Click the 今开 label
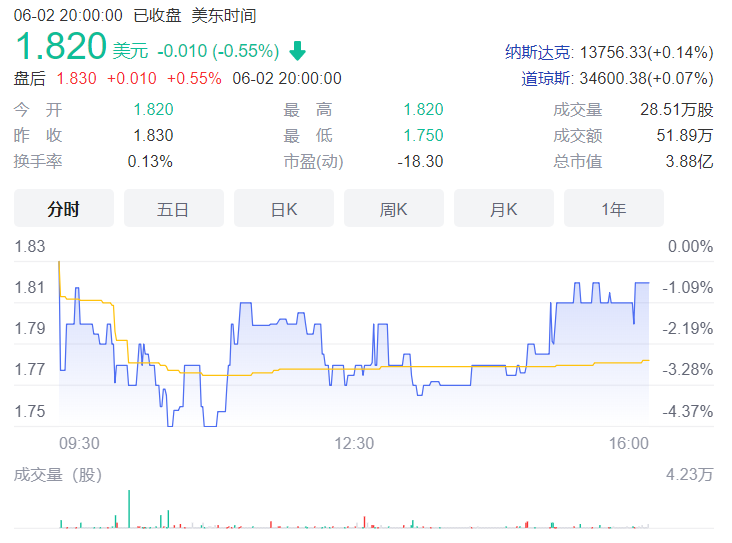732x543 pixels. 38,110
